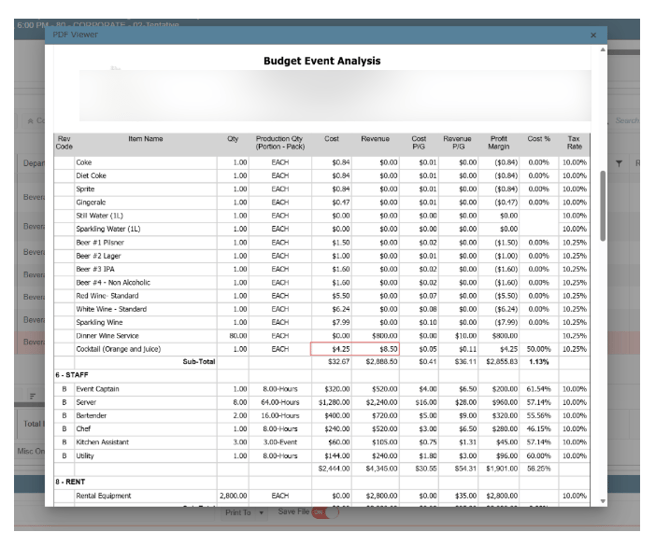Toggle the Save File switch
Image resolution: width=670 pixels, height=546 pixels.
point(325,512)
